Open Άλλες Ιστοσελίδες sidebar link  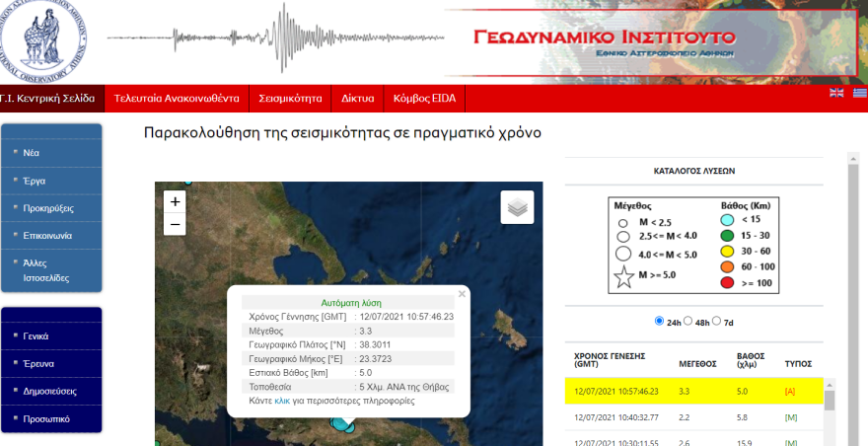pos(46,270)
